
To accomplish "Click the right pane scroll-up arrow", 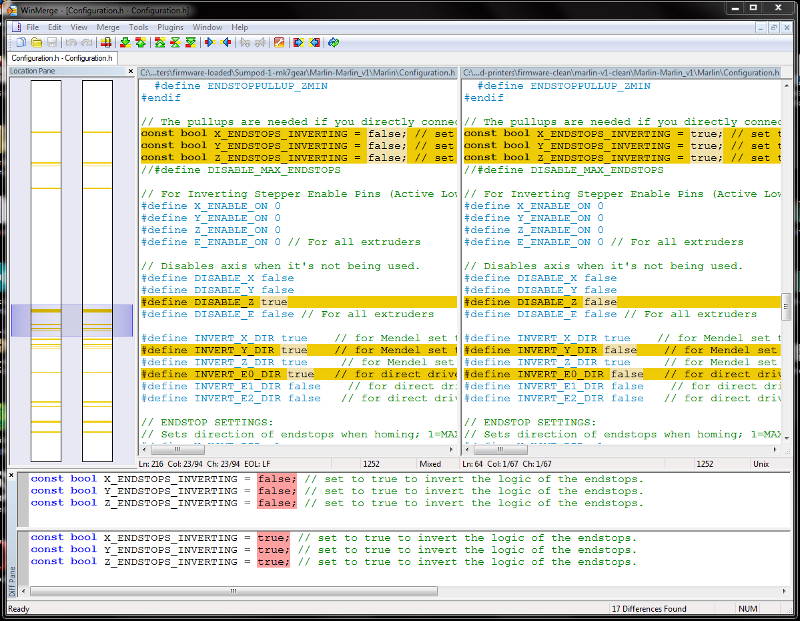I will click(x=786, y=85).
